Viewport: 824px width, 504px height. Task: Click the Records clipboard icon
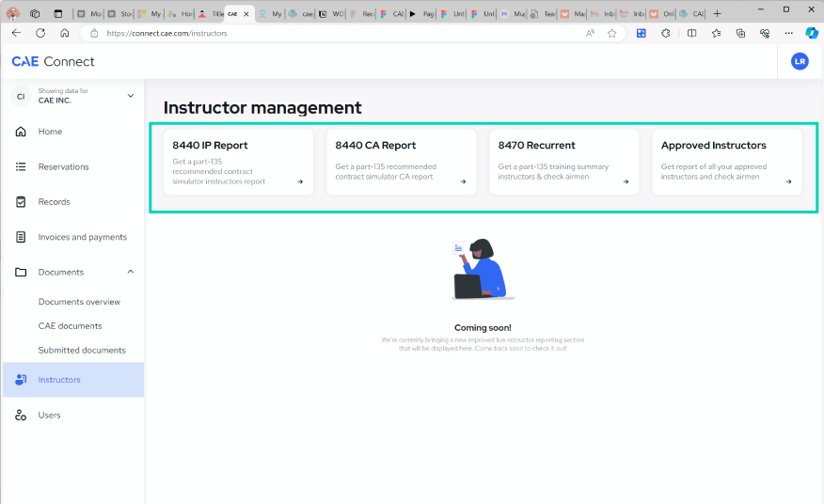coord(21,202)
